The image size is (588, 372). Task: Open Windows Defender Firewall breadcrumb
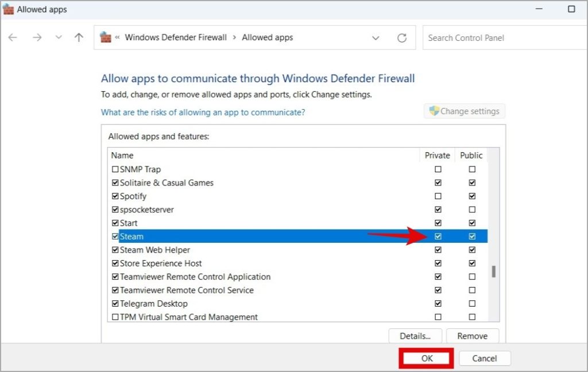coord(176,37)
